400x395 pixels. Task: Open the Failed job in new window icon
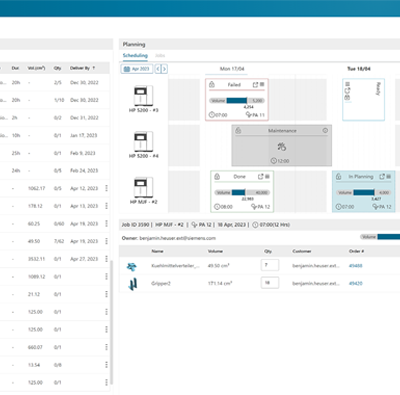(x=255, y=85)
